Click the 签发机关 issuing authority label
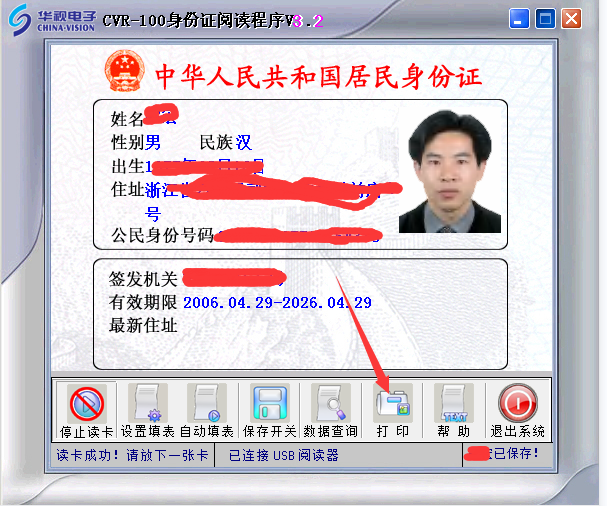 pos(143,279)
